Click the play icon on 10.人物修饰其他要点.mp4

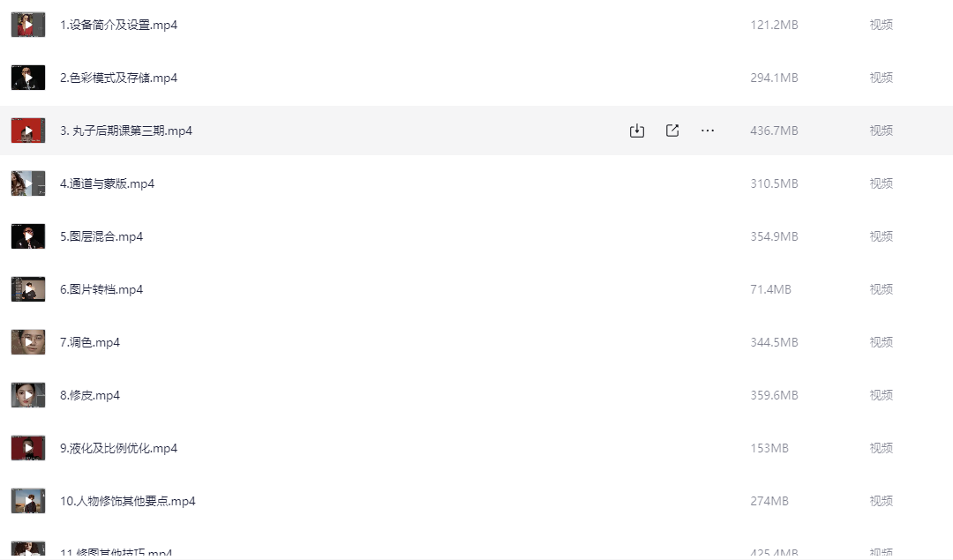click(x=28, y=501)
